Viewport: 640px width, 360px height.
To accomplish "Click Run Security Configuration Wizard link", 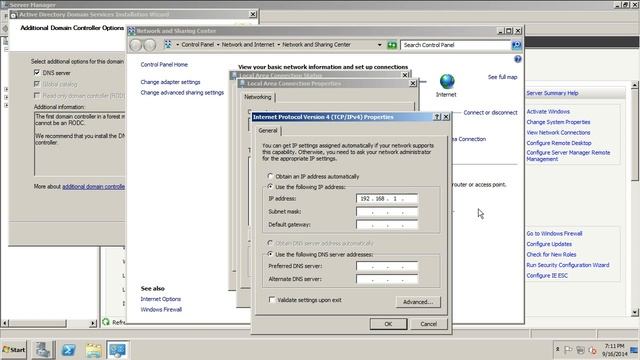I will click(567, 265).
